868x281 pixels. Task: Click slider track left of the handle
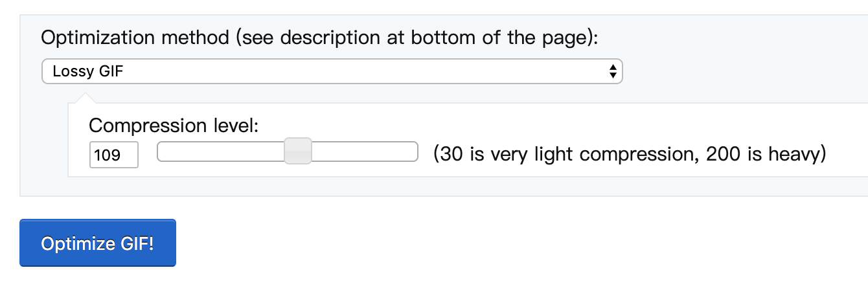click(x=221, y=152)
